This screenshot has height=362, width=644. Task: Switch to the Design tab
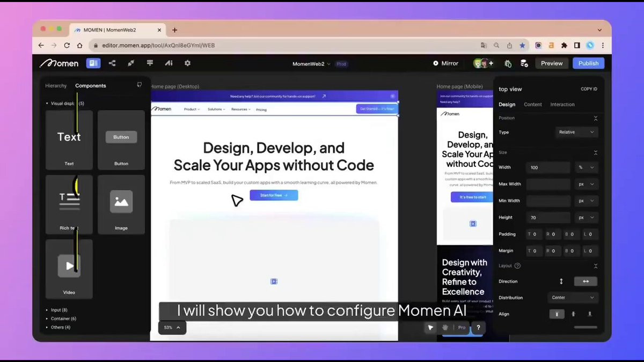point(507,105)
